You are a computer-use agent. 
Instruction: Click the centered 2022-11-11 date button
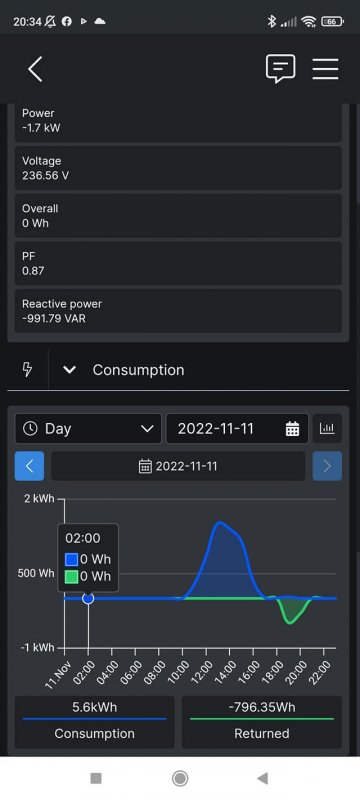point(178,466)
